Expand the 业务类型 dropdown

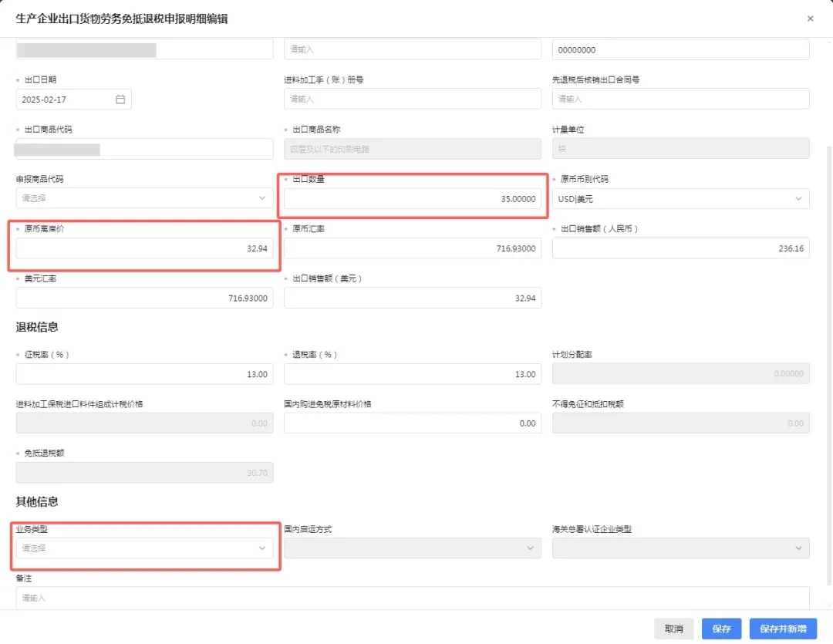coord(144,548)
